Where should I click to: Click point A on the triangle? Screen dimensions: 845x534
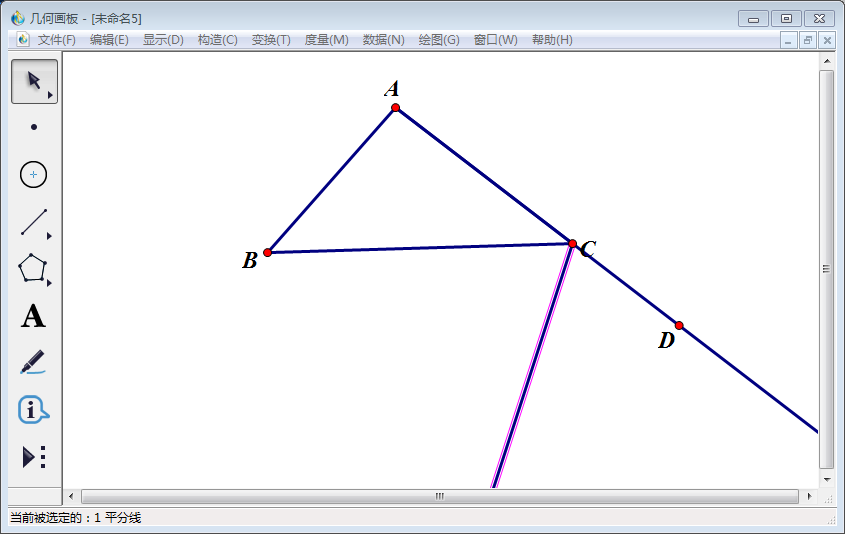396,108
